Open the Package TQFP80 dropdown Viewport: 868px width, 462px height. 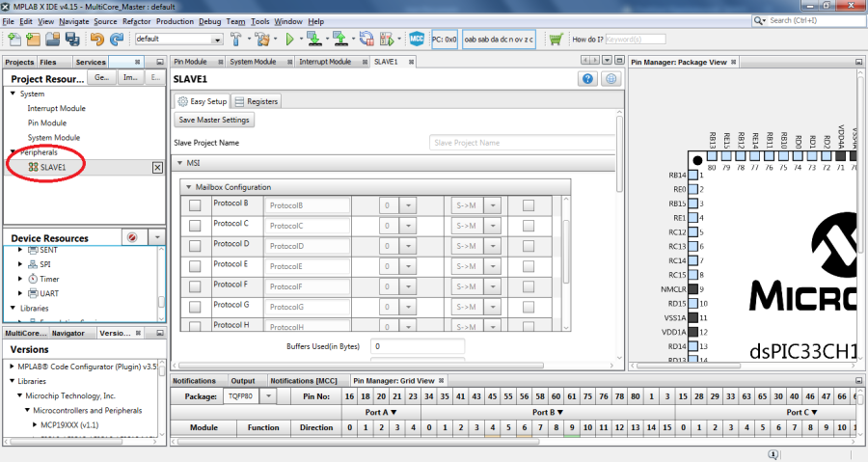[x=269, y=396]
